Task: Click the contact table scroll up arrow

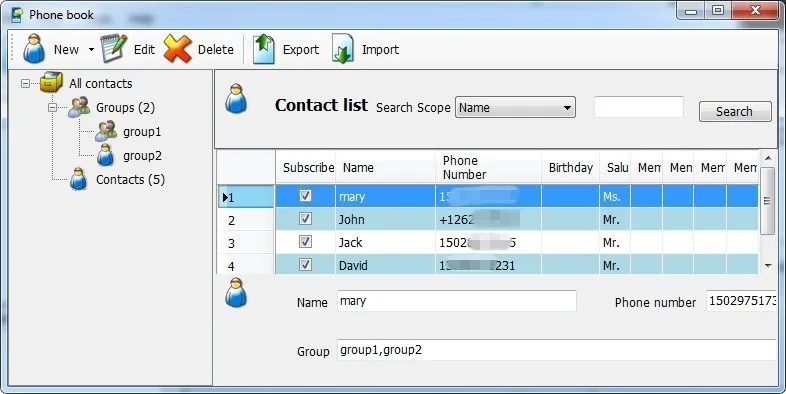Action: (768, 158)
